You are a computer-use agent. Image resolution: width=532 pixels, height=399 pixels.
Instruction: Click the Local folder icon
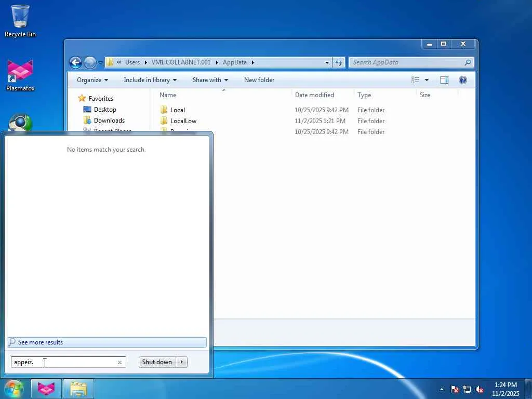tap(164, 110)
